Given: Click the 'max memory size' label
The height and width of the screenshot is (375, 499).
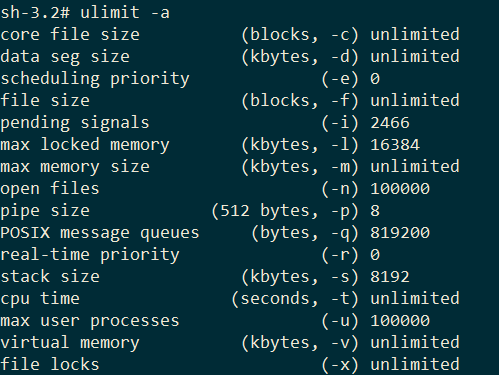Looking at the screenshot, I should (75, 167).
